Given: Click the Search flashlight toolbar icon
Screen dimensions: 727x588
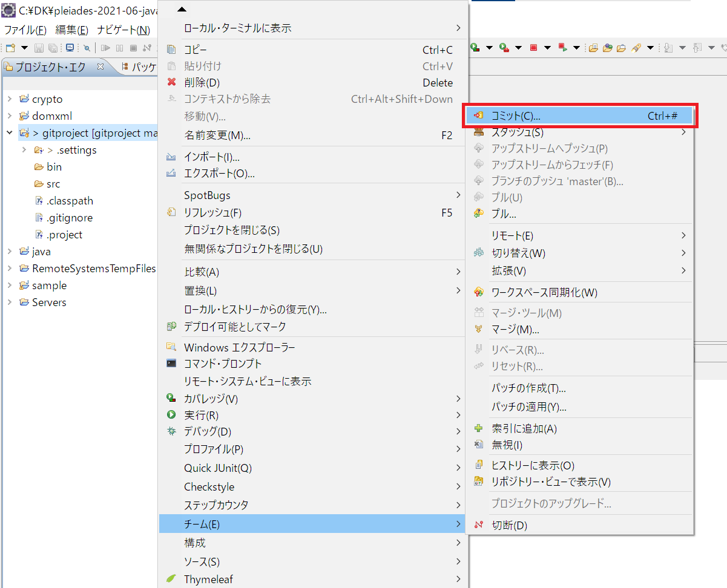Looking at the screenshot, I should tap(636, 48).
